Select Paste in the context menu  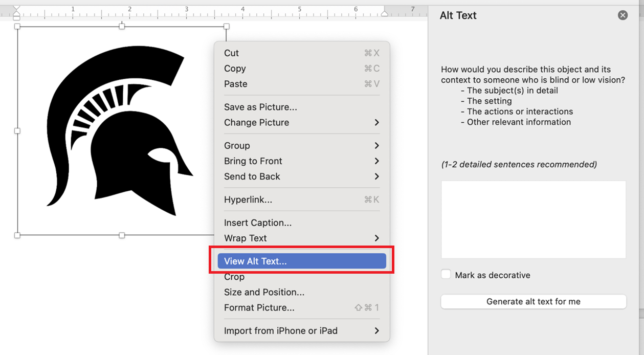pos(236,84)
